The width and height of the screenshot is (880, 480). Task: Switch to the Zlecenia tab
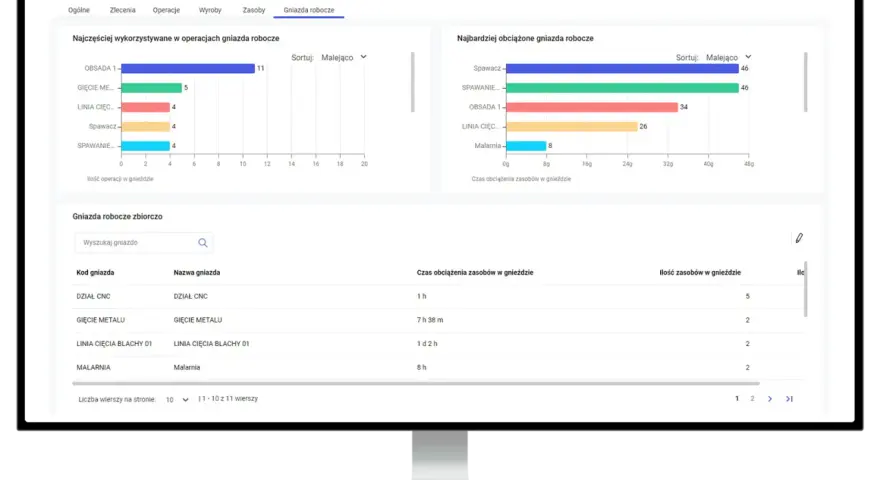point(122,10)
